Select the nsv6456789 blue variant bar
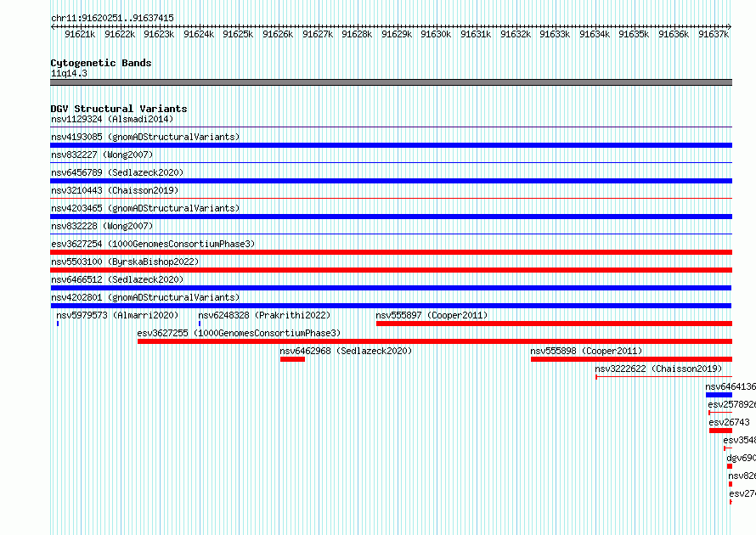 pos(391,181)
